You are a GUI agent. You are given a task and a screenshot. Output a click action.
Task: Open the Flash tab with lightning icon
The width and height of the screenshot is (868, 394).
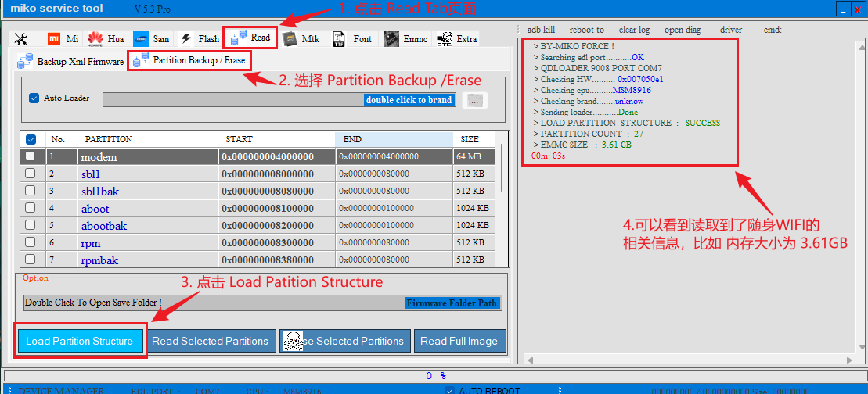click(200, 39)
